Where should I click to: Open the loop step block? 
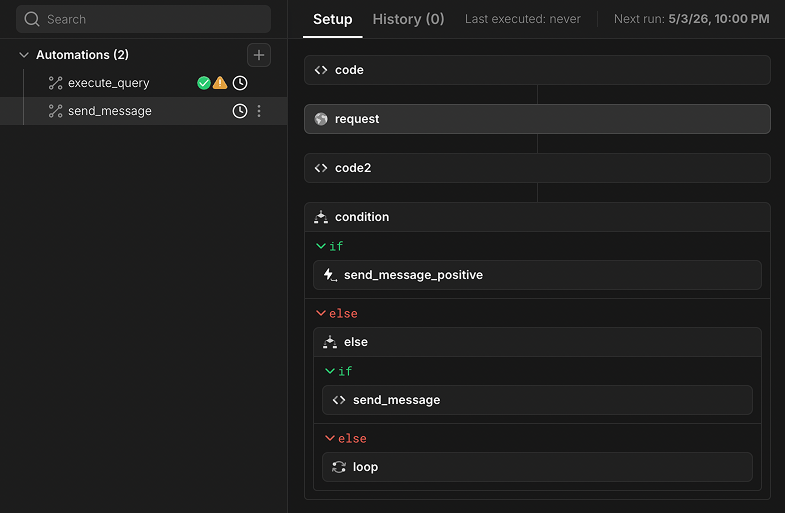pos(537,467)
